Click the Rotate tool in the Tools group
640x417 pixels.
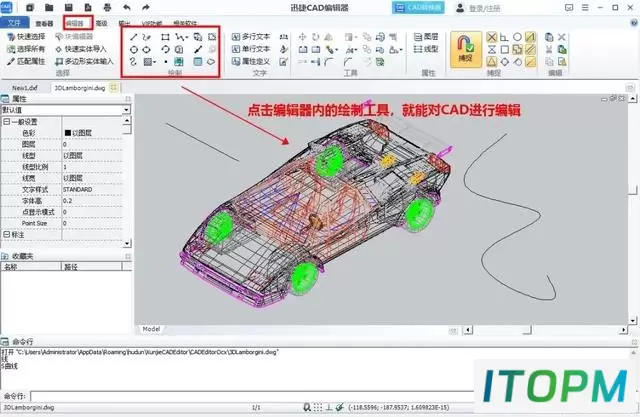316,37
